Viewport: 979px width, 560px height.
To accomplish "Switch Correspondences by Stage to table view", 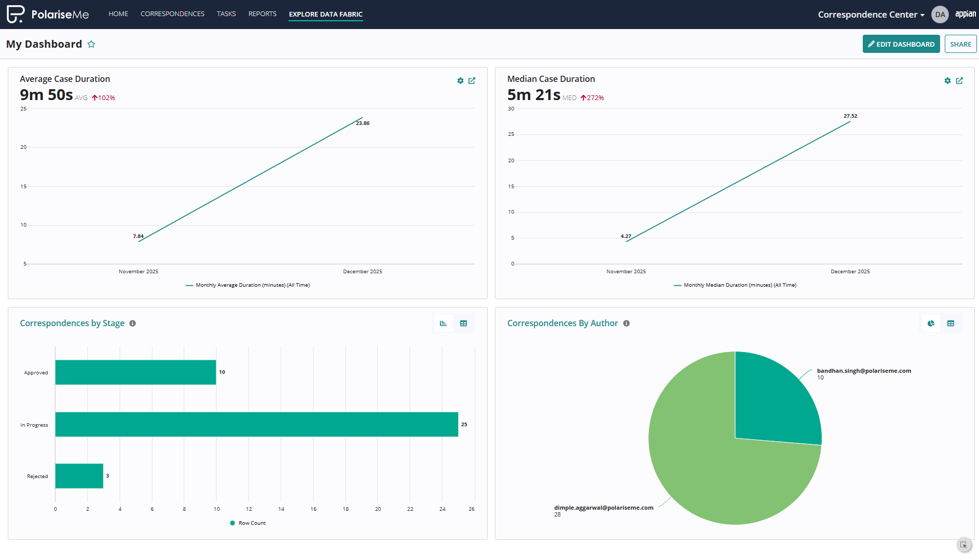I will click(464, 324).
